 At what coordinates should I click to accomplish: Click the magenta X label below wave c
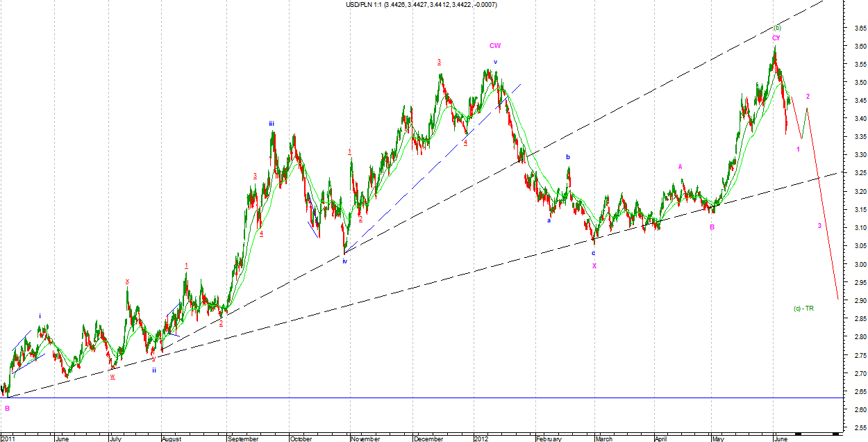click(594, 265)
